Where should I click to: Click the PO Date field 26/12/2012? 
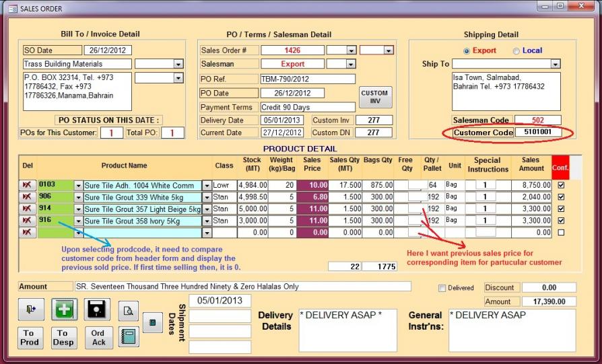[292, 94]
